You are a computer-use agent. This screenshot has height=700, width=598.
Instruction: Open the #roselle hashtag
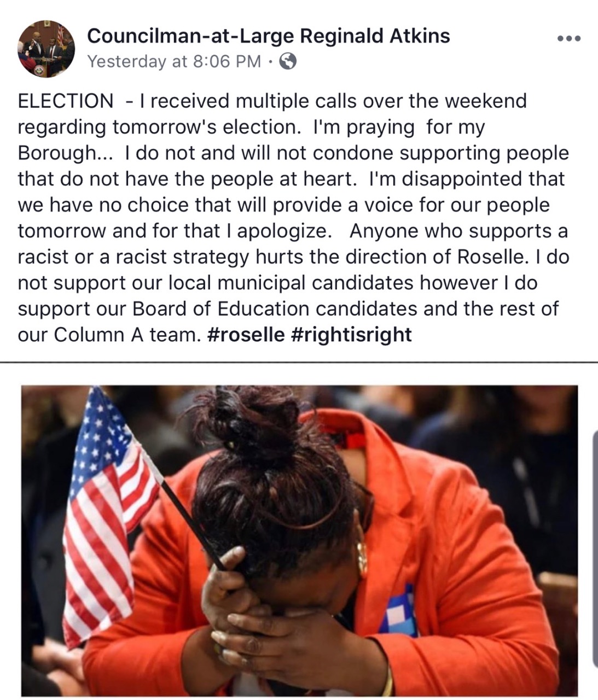pos(246,335)
